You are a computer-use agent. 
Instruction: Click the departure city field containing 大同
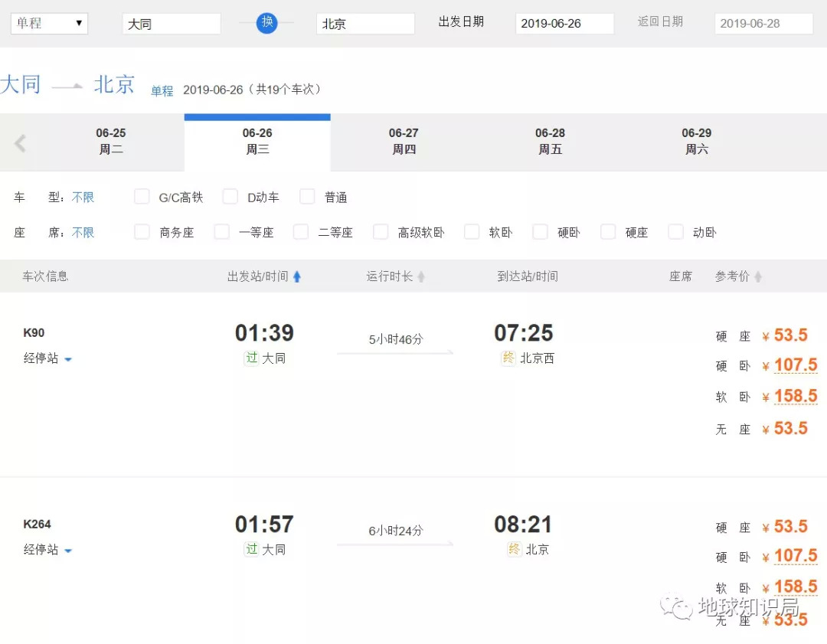tap(172, 24)
